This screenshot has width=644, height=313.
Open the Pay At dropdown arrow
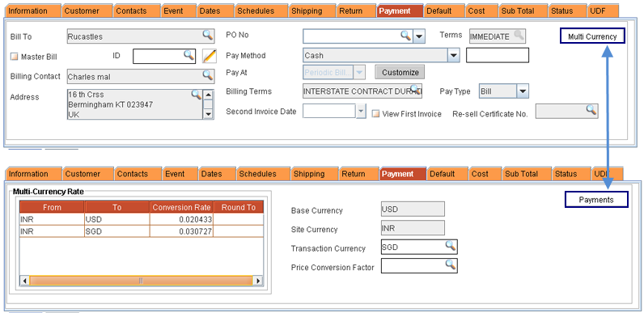point(359,72)
